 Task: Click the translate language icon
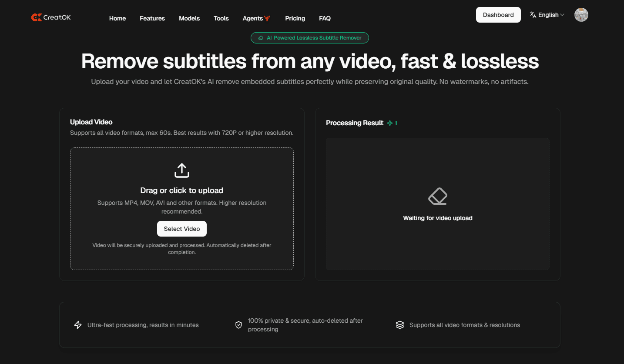point(533,15)
